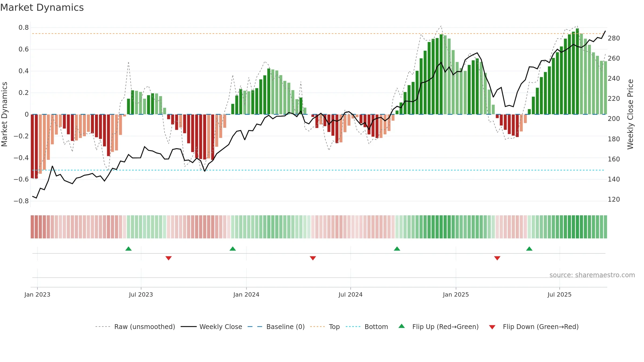Image resolution: width=644 pixels, height=362 pixels.
Task: Toggle the Flip Down (Green→Red) legend entry
Action: 533,327
